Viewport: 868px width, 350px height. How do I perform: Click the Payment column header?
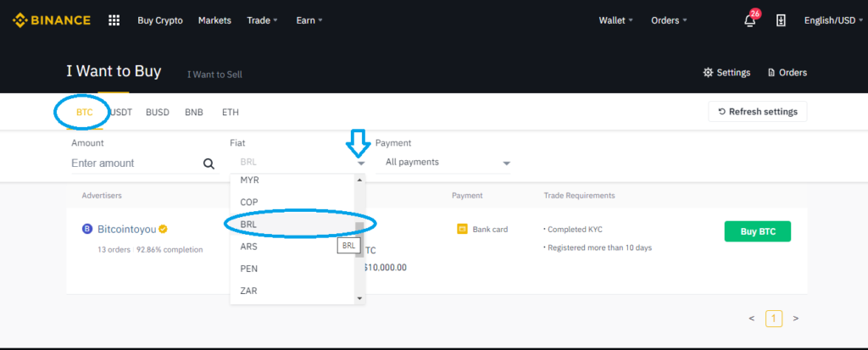pyautogui.click(x=467, y=196)
